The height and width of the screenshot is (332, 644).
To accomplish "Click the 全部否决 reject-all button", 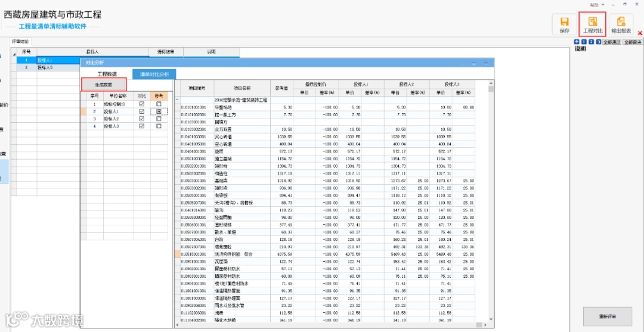I will [633, 42].
